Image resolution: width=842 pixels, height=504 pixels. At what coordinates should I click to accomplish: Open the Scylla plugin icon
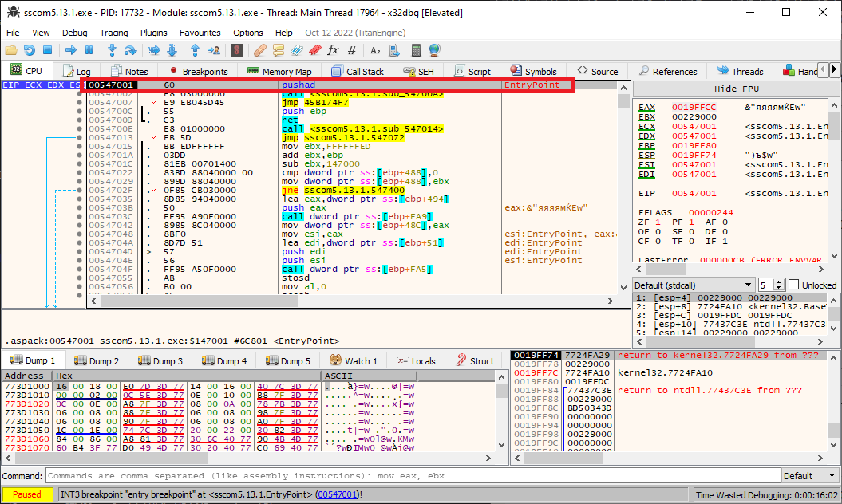236,50
